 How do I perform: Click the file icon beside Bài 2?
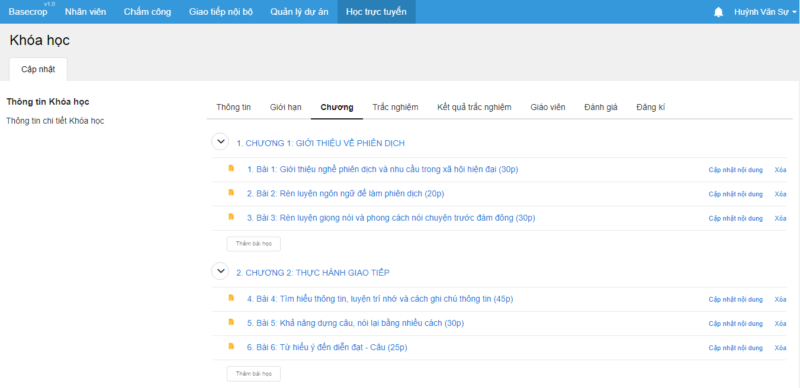[231, 192]
